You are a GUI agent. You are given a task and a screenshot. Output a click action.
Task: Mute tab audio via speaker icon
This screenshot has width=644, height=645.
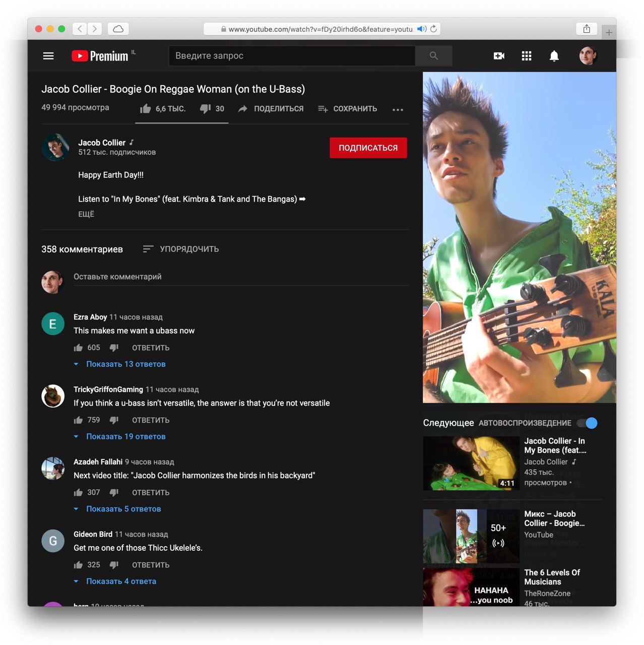[422, 29]
